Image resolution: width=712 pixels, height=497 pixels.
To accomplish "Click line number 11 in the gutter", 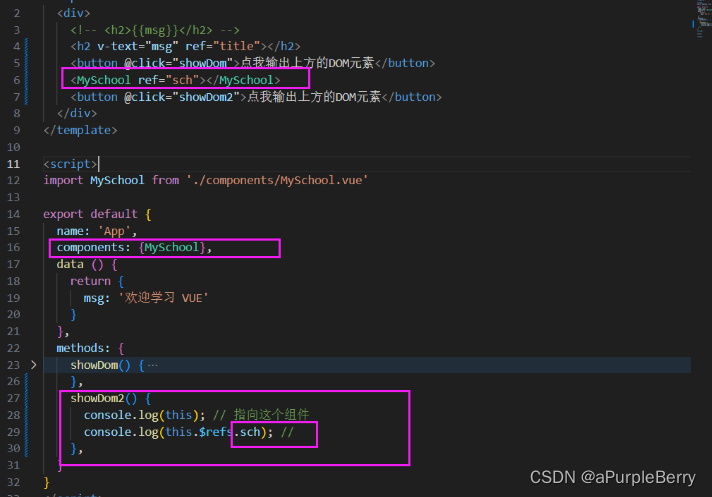I will pos(14,164).
